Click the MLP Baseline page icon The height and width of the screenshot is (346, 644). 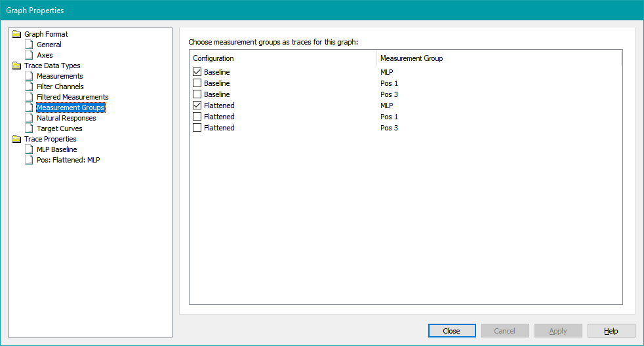point(29,149)
